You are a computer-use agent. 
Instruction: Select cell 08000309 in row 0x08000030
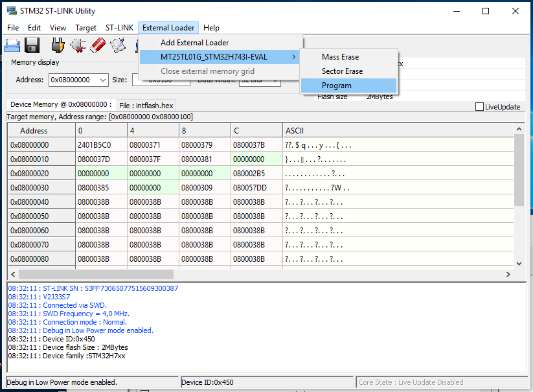coord(205,188)
